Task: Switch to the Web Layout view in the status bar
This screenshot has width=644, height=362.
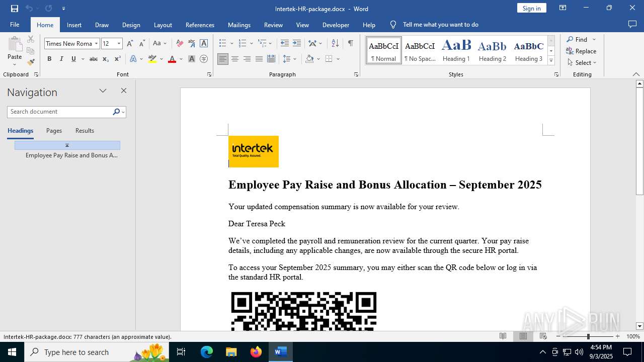Action: [543, 336]
